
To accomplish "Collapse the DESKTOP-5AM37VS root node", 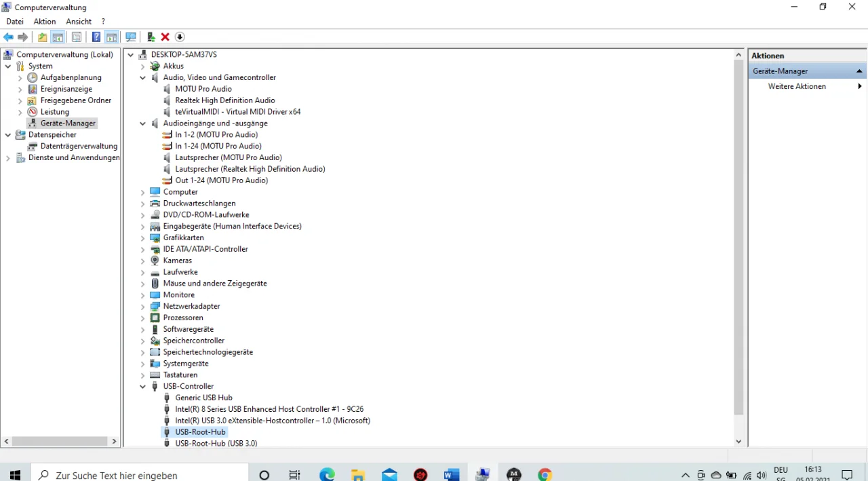I will click(131, 54).
